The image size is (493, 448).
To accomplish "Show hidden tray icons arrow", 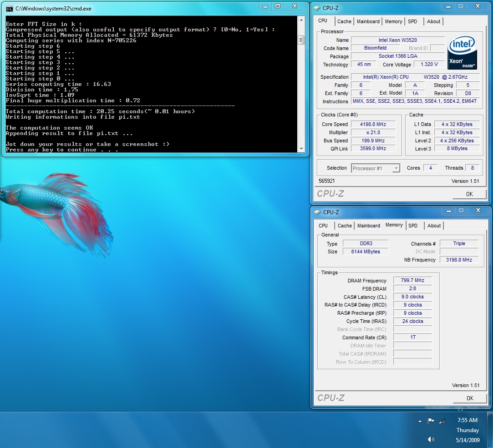I will [420, 421].
